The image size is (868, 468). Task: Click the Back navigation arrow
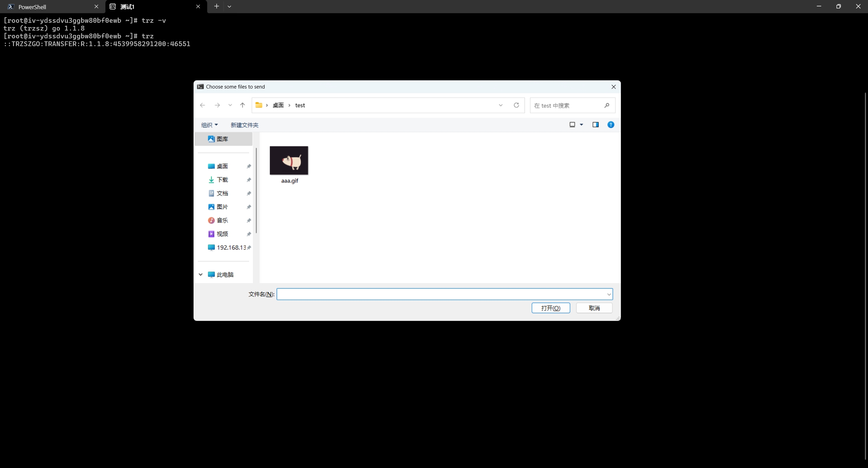tap(202, 105)
